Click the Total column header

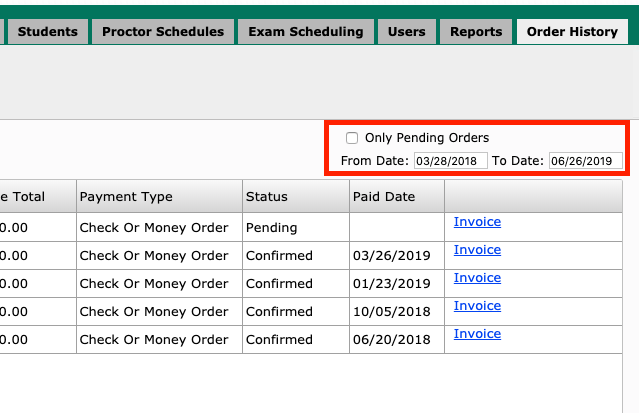pos(23,197)
